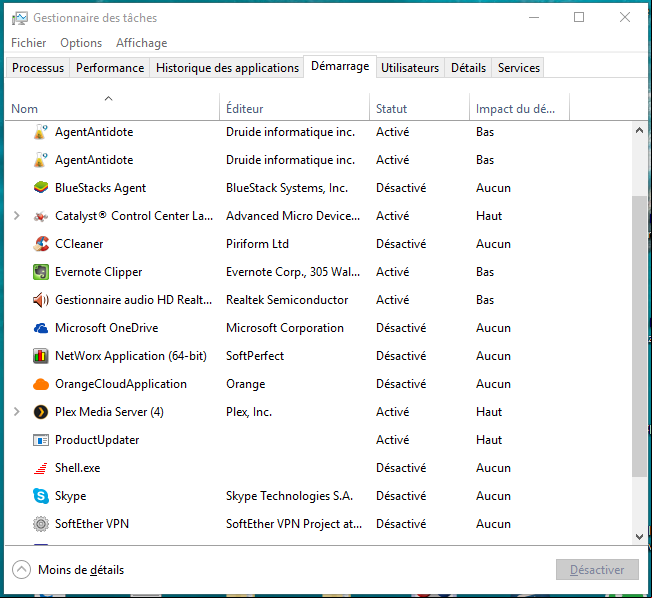Viewport: 652px width, 598px height.
Task: Open the Affichage menu
Action: pos(142,43)
